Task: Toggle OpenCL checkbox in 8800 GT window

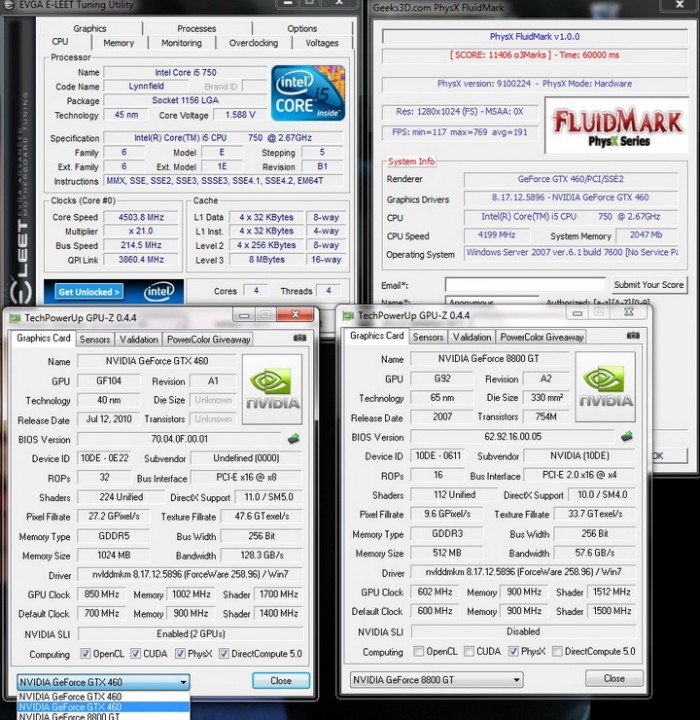Action: (418, 651)
